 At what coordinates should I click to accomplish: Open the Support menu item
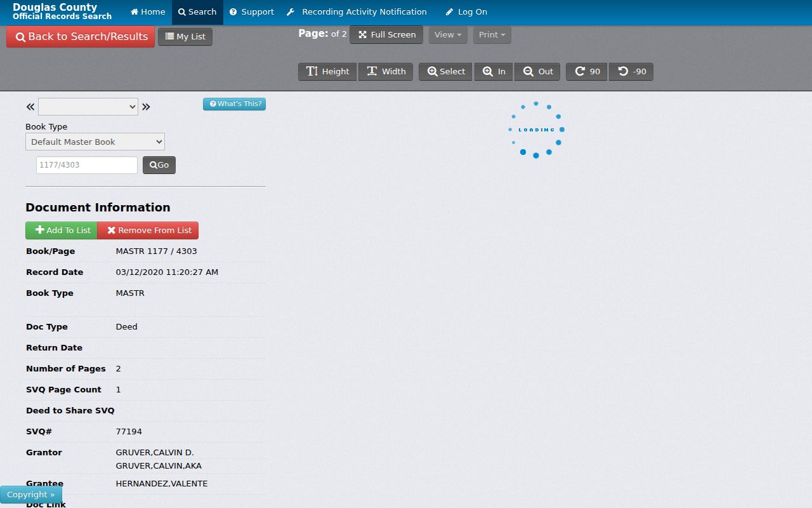pos(252,12)
